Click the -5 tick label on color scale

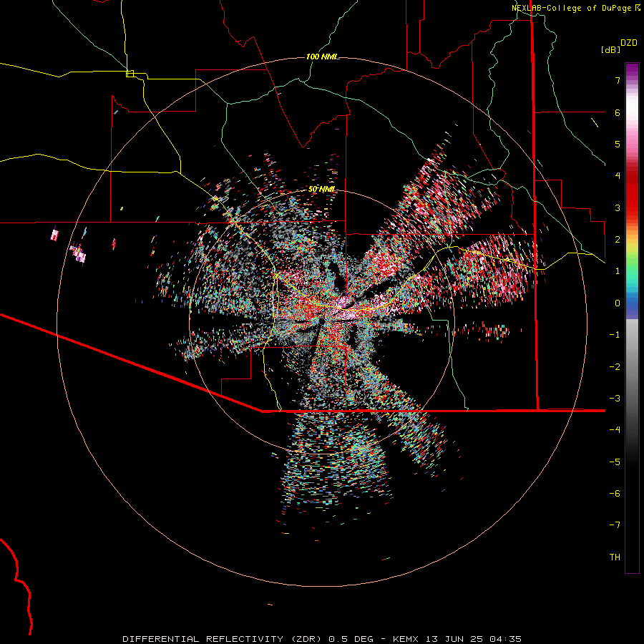pos(615,462)
